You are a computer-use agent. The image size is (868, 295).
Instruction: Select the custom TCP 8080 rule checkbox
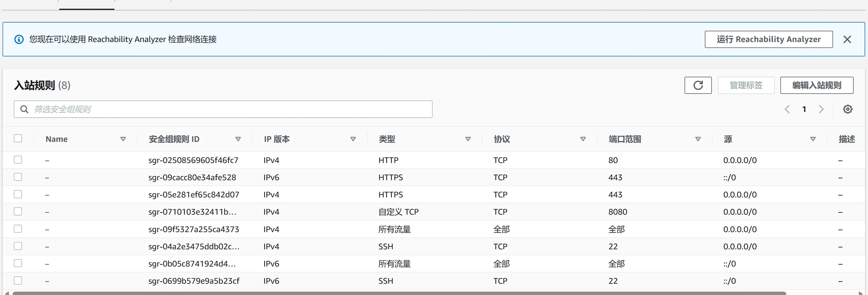(x=18, y=212)
